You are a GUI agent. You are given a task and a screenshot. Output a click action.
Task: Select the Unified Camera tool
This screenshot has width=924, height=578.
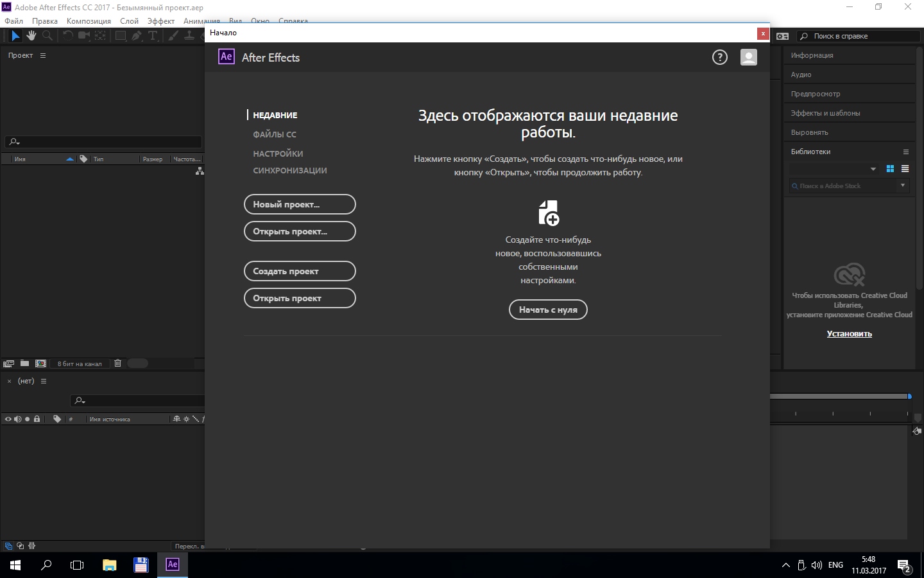84,36
